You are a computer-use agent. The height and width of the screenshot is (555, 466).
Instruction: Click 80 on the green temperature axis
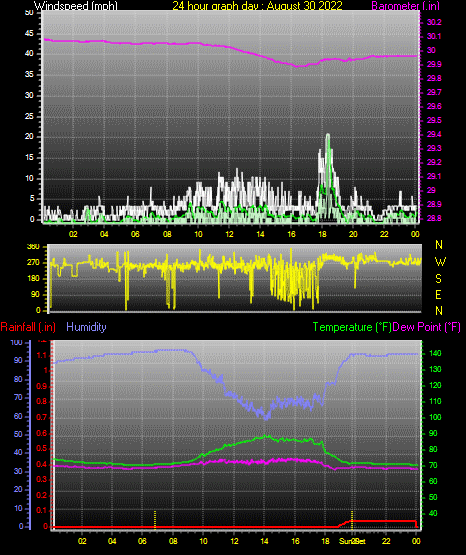tap(433, 450)
